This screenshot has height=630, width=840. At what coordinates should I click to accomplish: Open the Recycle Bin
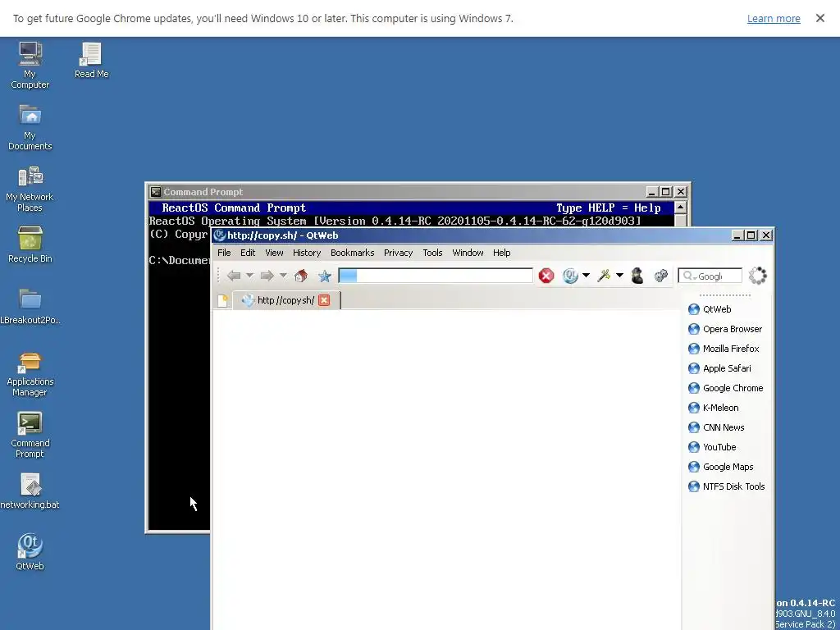point(30,244)
